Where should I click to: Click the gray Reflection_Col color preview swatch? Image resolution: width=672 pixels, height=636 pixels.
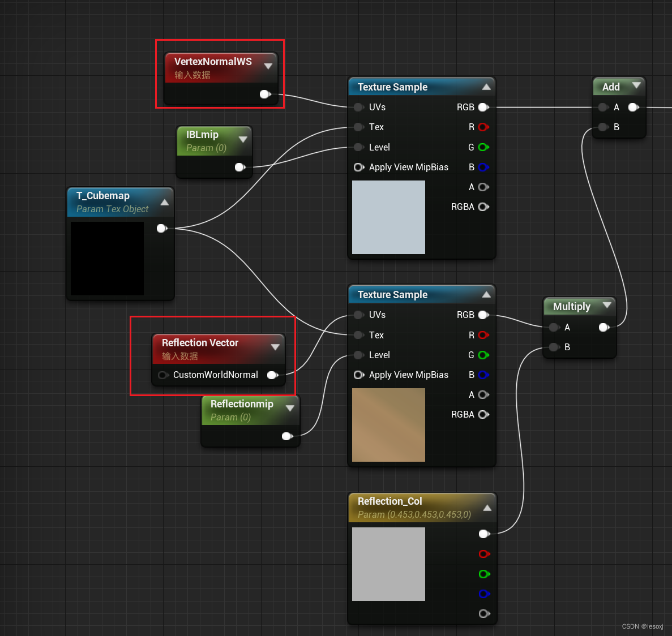click(388, 564)
